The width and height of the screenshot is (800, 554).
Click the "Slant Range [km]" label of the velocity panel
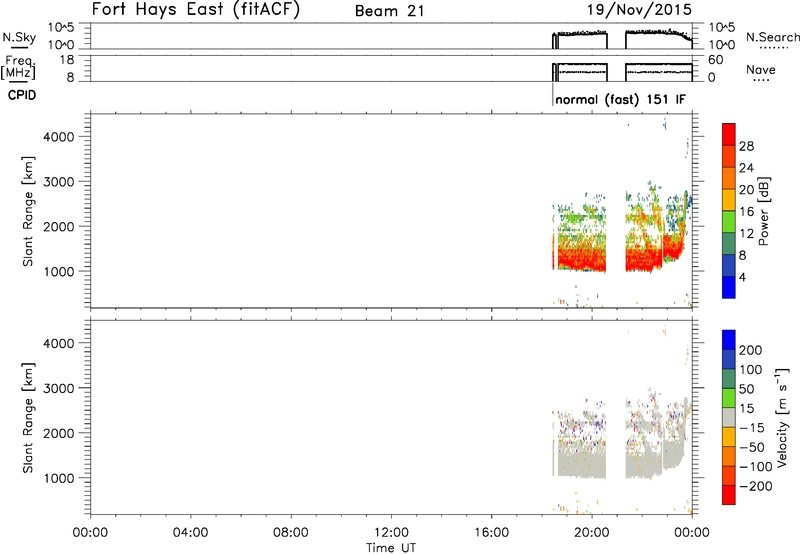(28, 418)
